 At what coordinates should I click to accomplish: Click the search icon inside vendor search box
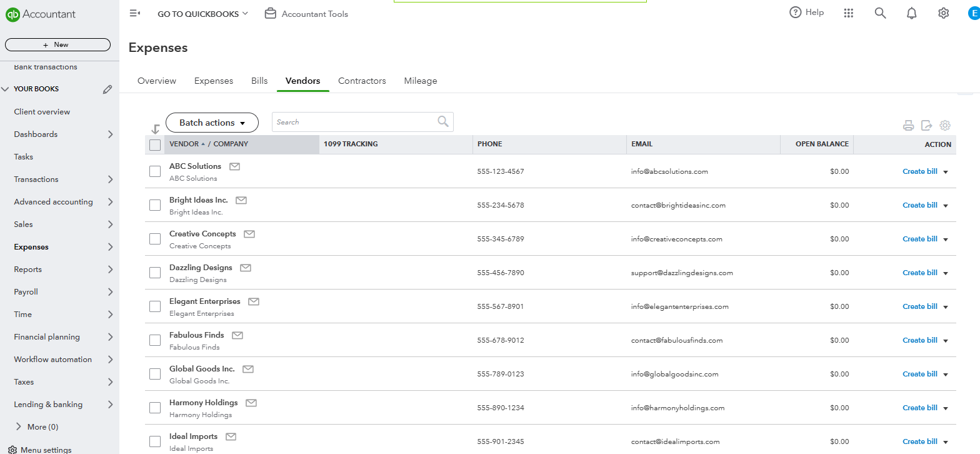pos(443,122)
